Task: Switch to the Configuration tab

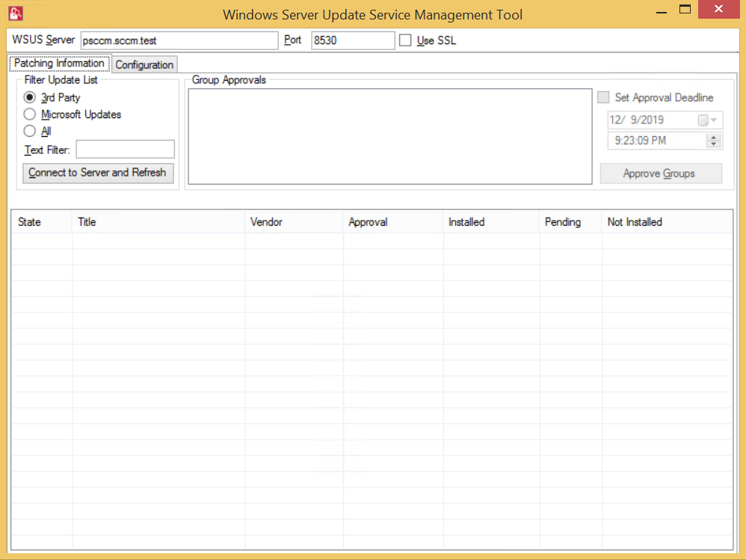Action: tap(144, 65)
